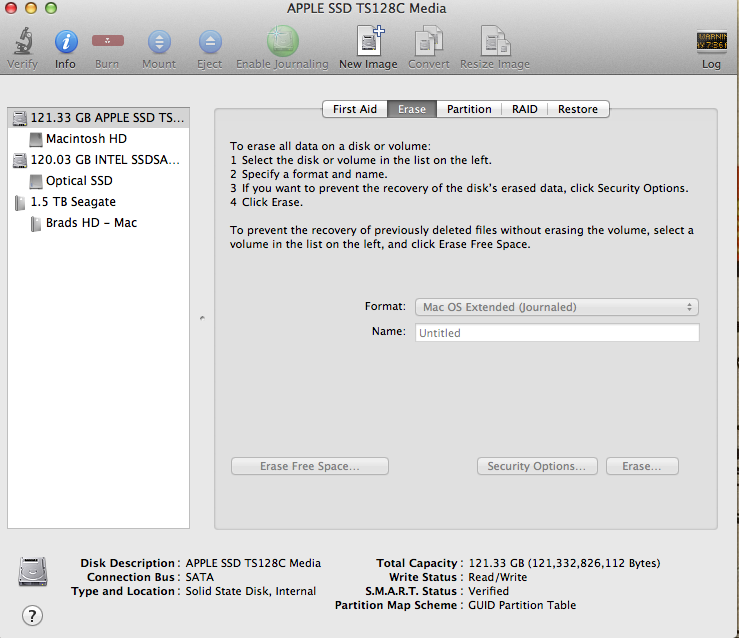Create a New Image from toolbar

point(369,41)
